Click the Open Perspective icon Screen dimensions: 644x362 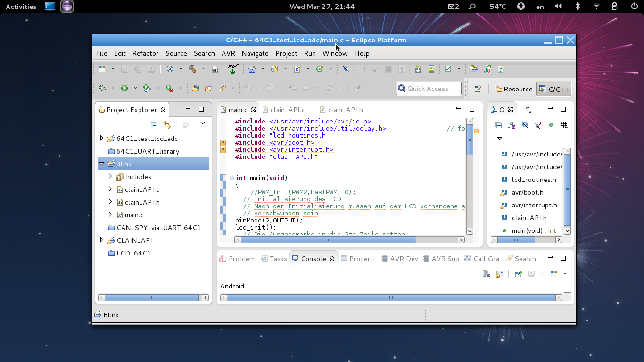click(478, 89)
